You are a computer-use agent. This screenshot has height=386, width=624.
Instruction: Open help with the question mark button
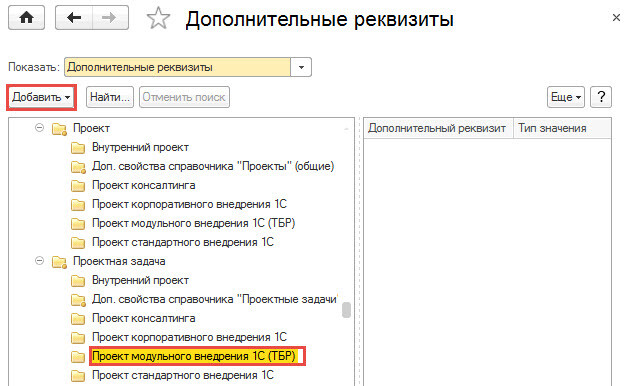[601, 97]
